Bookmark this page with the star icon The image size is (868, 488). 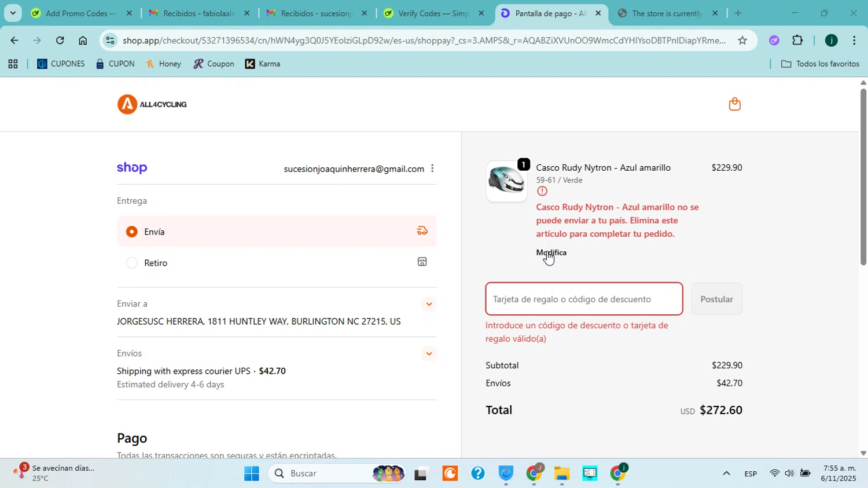[x=742, y=40]
